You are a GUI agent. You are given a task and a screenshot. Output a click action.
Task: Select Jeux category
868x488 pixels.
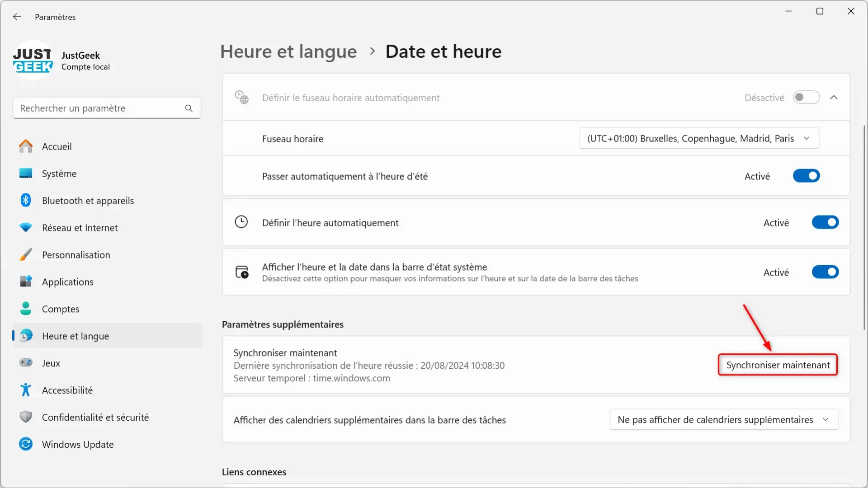[107, 363]
